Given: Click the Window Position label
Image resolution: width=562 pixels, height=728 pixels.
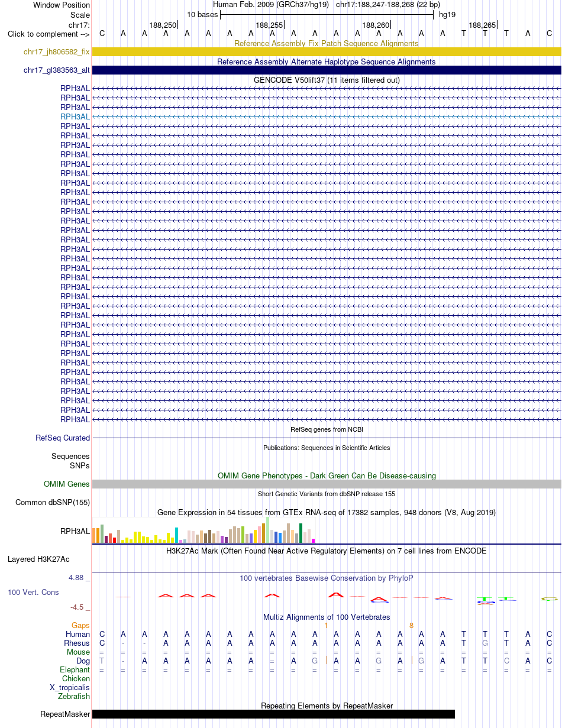Looking at the screenshot, I should (62, 5).
